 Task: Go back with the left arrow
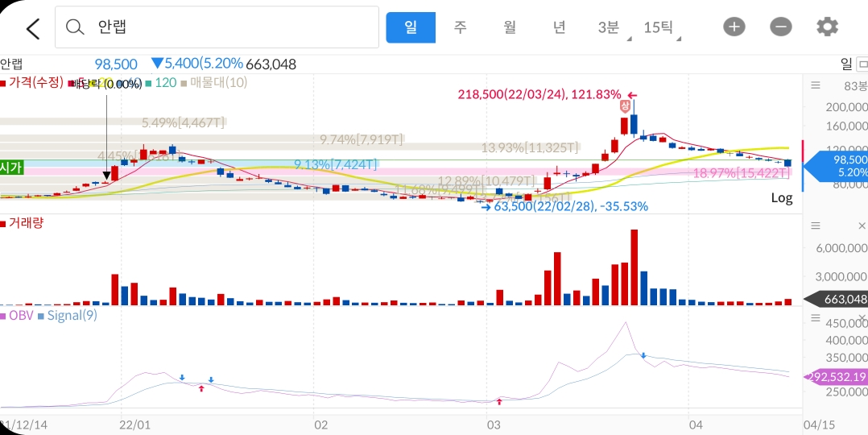33,27
